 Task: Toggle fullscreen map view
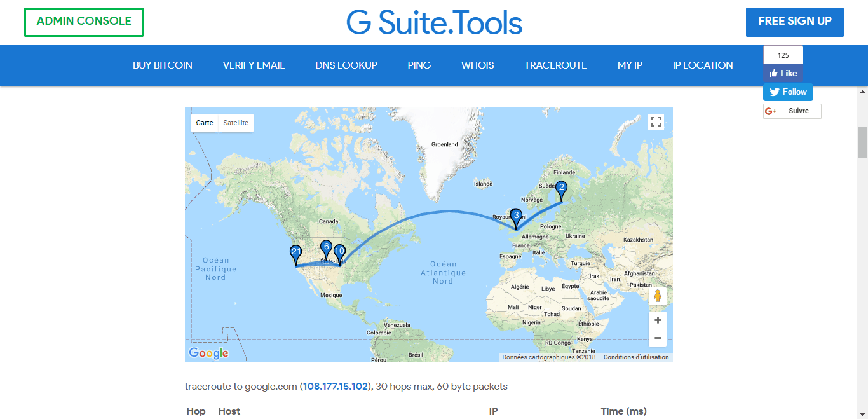point(656,122)
